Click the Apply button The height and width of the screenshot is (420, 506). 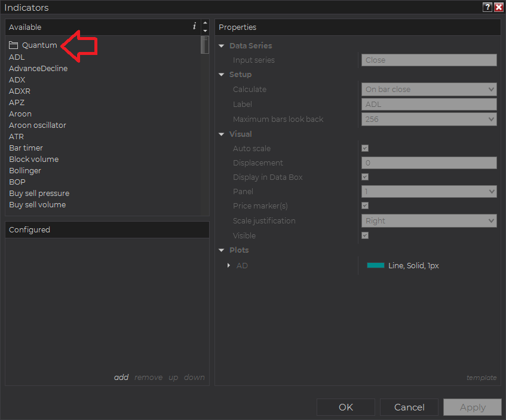tap(473, 407)
